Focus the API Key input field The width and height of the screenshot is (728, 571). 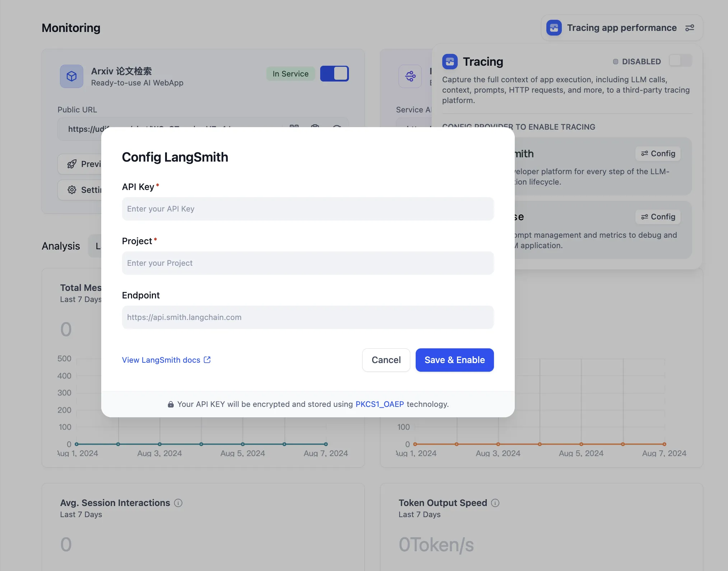click(x=308, y=209)
